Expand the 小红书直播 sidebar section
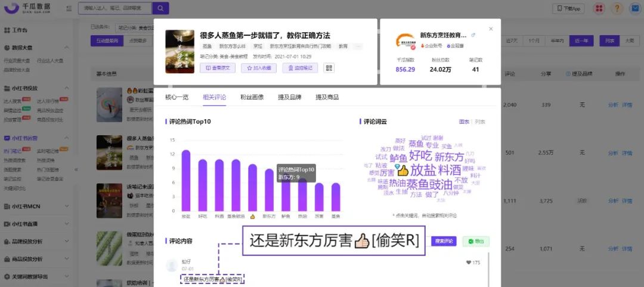Viewport: 644px width, 287px height. pyautogui.click(x=67, y=224)
